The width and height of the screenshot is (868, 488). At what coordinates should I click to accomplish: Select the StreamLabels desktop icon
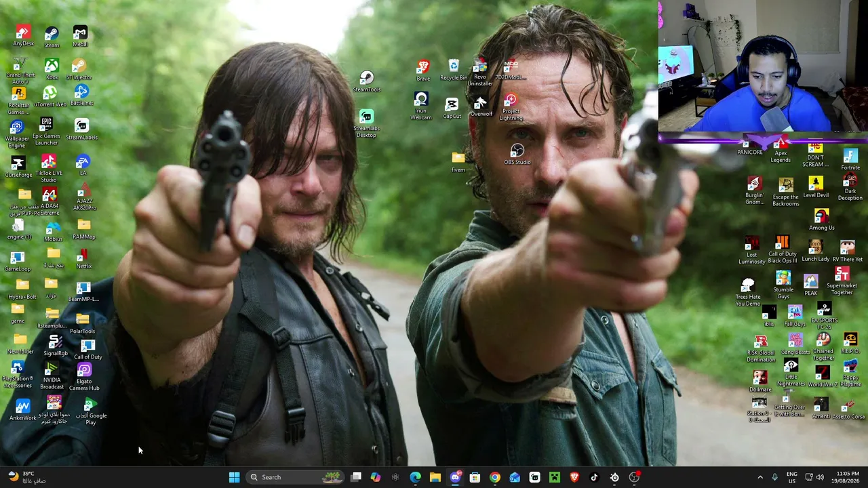pos(81,129)
